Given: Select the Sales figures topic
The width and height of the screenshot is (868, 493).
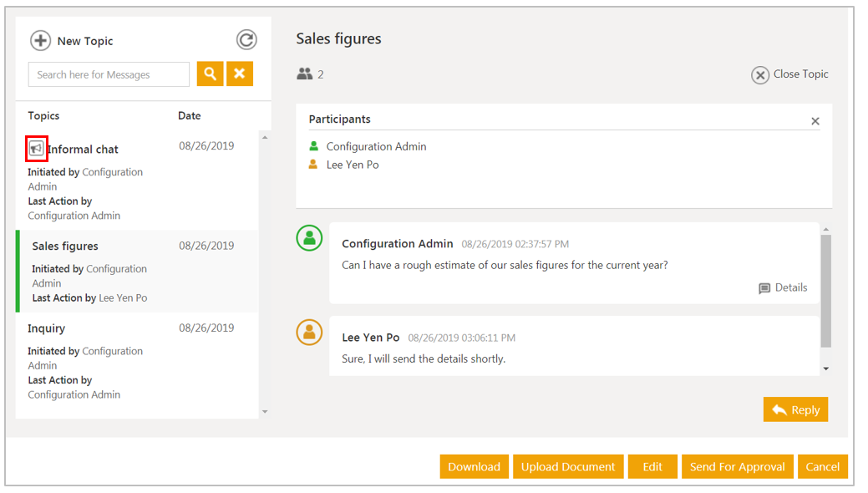Looking at the screenshot, I should [x=65, y=246].
